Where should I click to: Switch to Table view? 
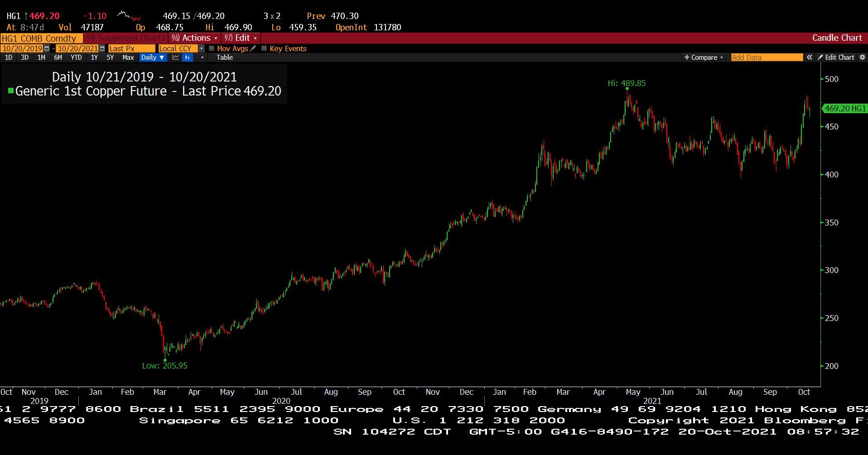[225, 57]
